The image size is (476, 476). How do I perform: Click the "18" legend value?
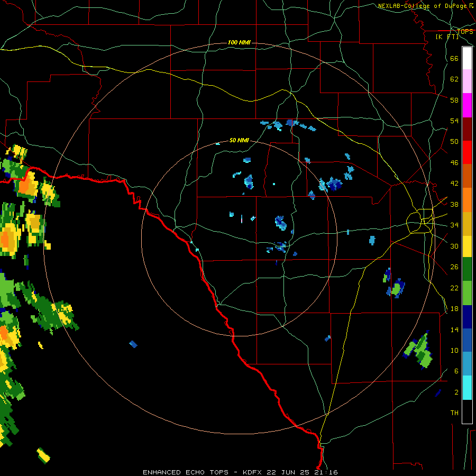454,309
